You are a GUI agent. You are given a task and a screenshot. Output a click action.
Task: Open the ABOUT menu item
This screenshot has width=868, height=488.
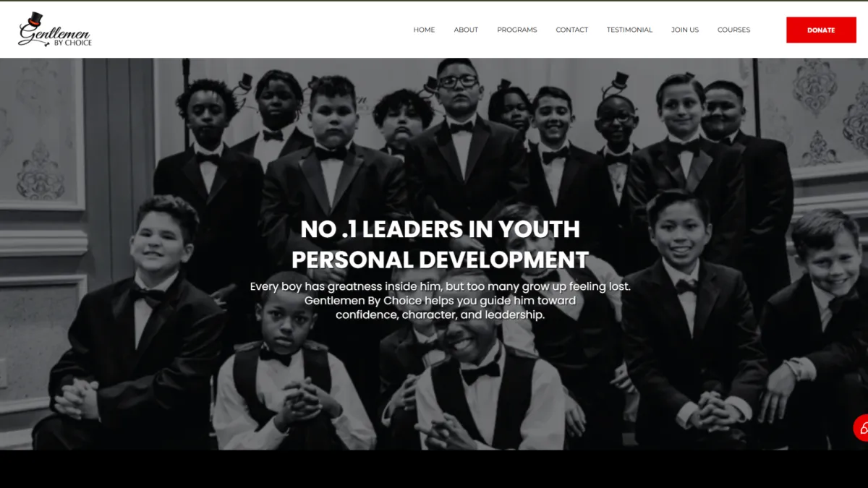[x=466, y=30]
